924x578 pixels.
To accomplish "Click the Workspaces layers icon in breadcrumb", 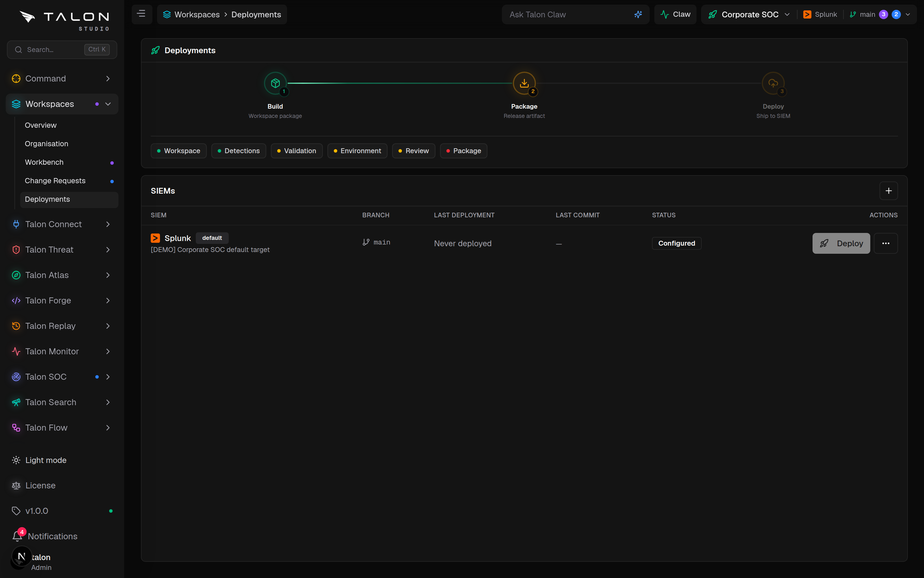I will 167,14.
